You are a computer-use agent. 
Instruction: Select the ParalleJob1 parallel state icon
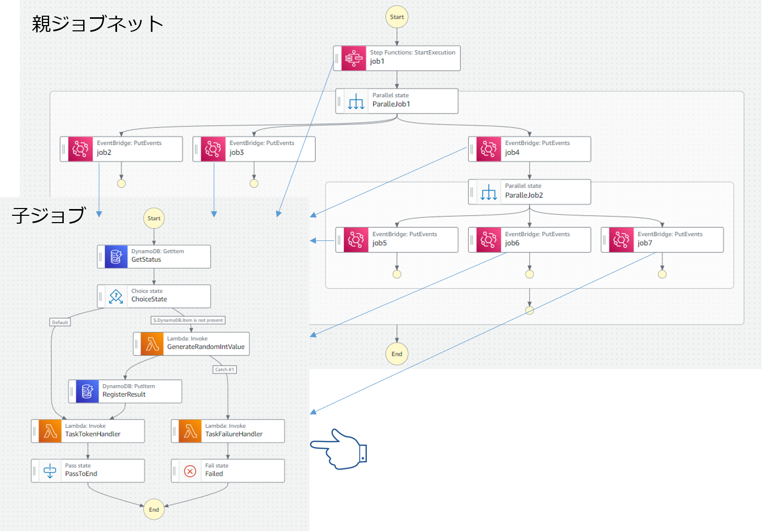[x=356, y=101]
